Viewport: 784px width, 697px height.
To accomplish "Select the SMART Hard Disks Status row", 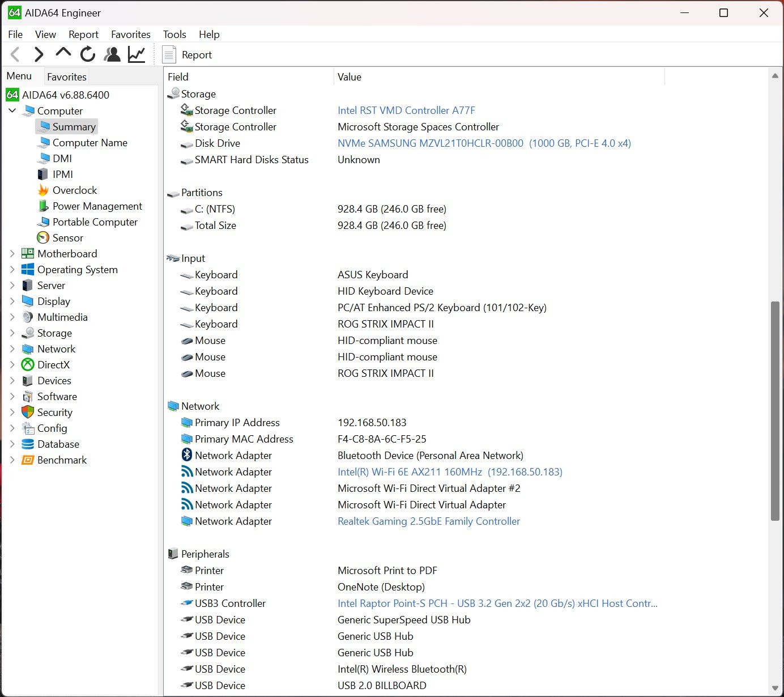I will (414, 160).
